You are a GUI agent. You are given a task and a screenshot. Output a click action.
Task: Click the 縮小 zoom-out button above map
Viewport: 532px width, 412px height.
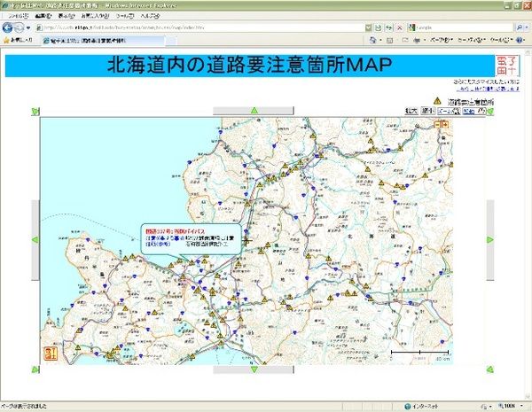(427, 112)
